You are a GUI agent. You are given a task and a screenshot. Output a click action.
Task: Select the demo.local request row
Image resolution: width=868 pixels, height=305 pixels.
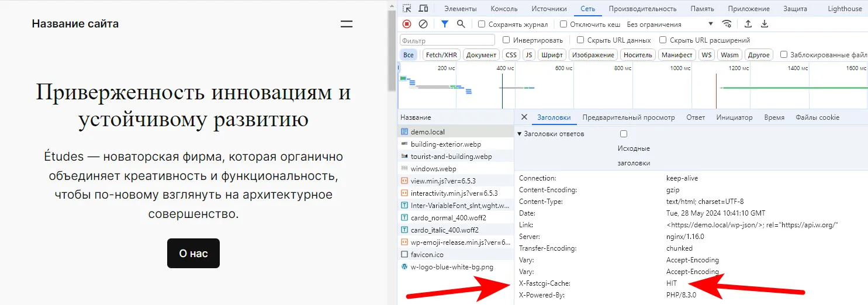coord(455,132)
